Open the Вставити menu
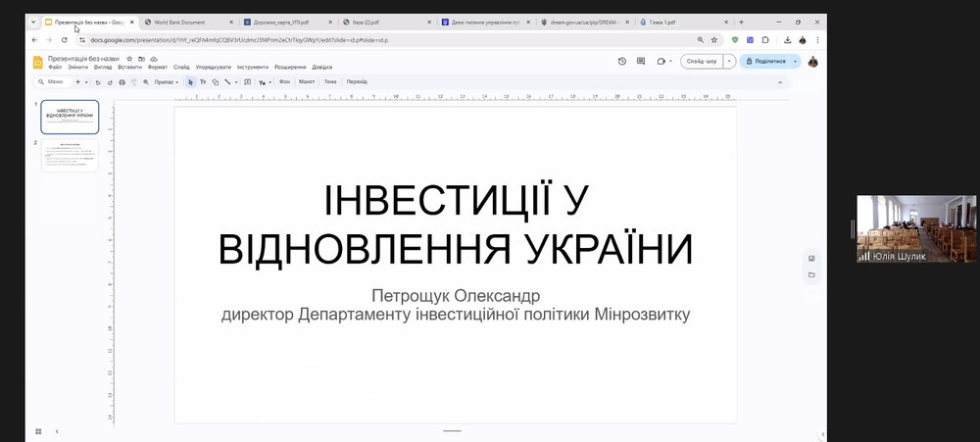Viewport: 980px width, 442px height. 129,67
